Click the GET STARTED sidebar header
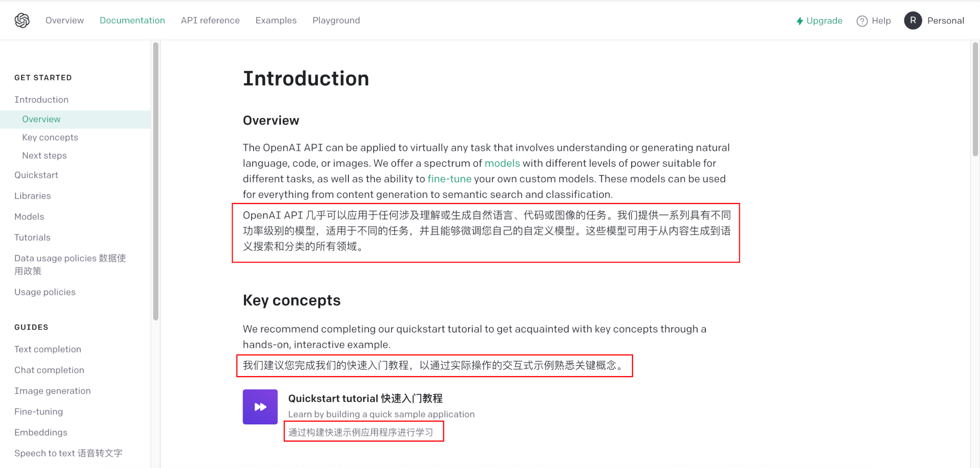Image resolution: width=980 pixels, height=468 pixels. 43,78
